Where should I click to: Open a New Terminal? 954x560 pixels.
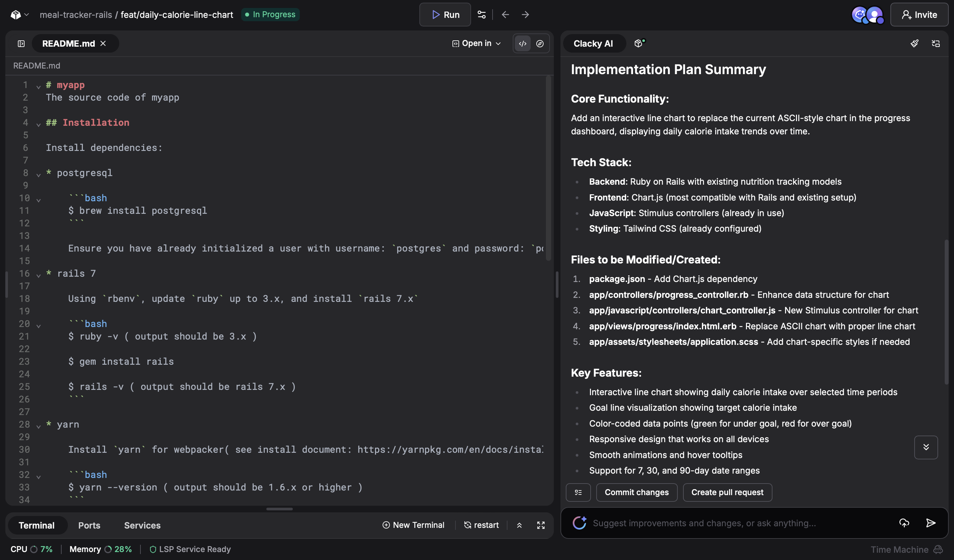point(413,525)
